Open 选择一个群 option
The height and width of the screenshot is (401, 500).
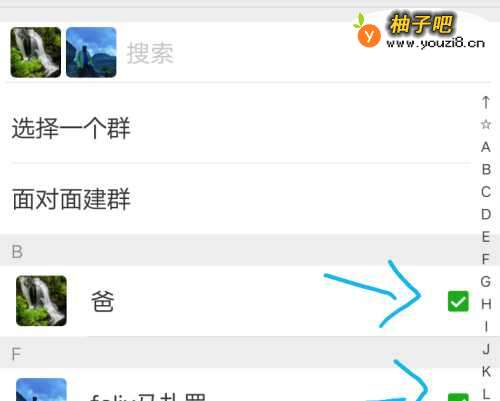pyautogui.click(x=240, y=128)
